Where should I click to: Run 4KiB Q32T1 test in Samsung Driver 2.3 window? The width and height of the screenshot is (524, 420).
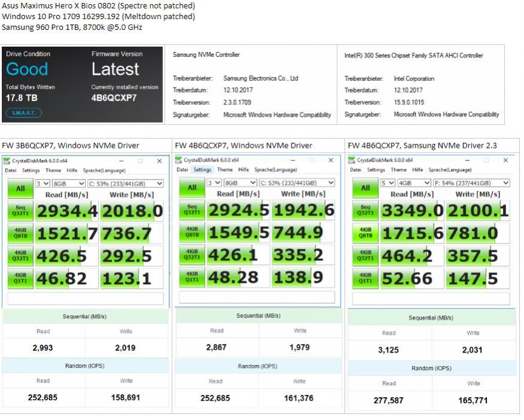coord(365,255)
